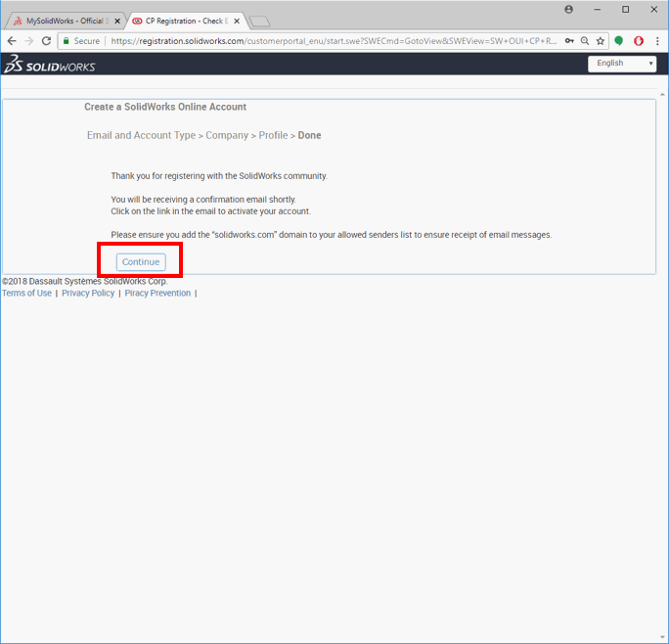The image size is (669, 644).
Task: Open the Piracy Prevention link
Action: pos(157,294)
